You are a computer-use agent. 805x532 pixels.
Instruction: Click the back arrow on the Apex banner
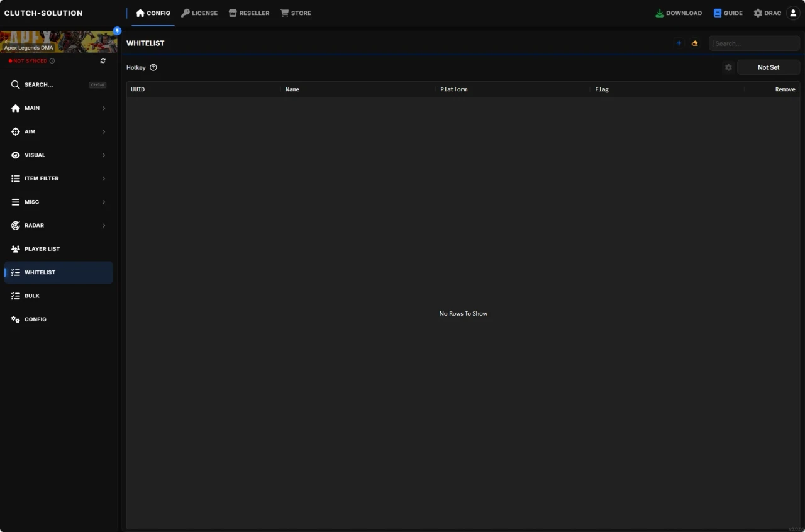coord(8,42)
